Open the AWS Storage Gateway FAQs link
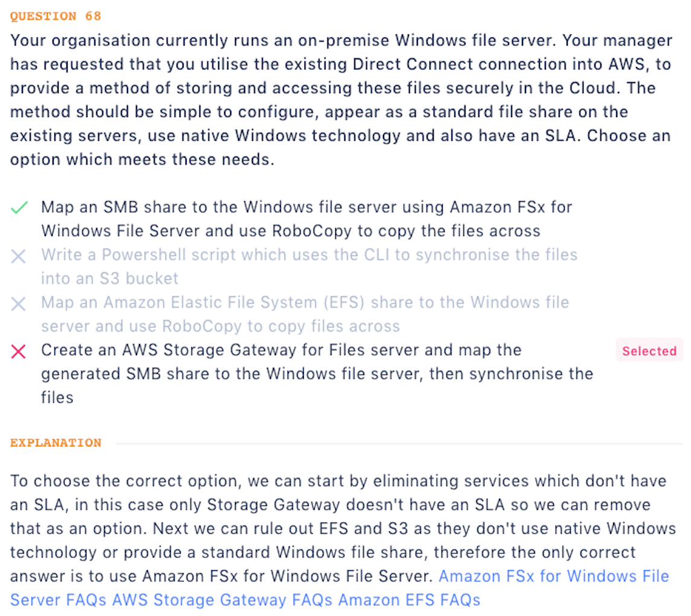Screen dimensions: 691x616 [x=222, y=600]
